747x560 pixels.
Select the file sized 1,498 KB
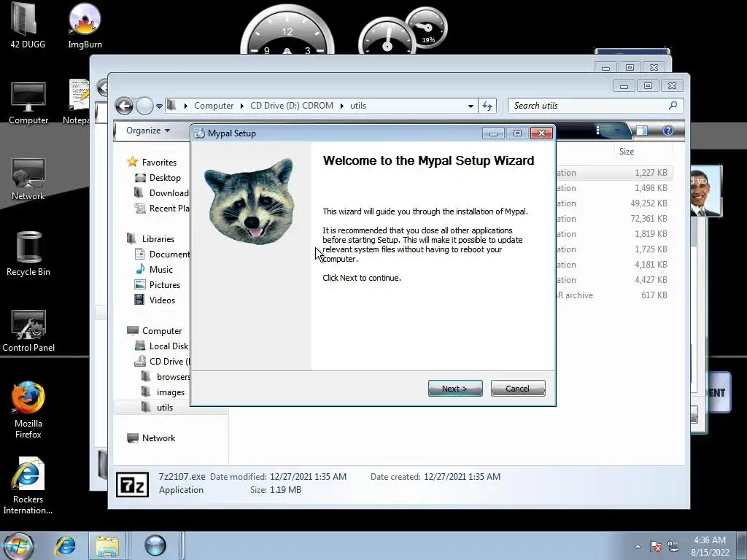click(x=614, y=188)
